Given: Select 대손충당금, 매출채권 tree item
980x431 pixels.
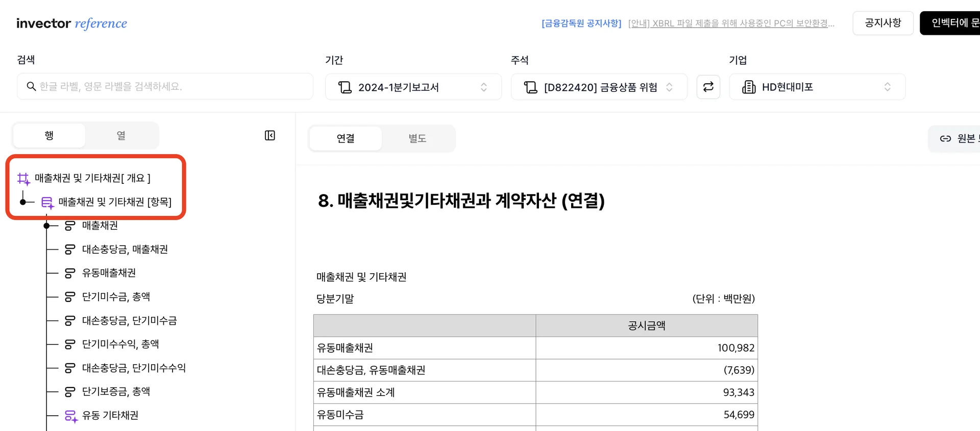Looking at the screenshot, I should click(125, 249).
